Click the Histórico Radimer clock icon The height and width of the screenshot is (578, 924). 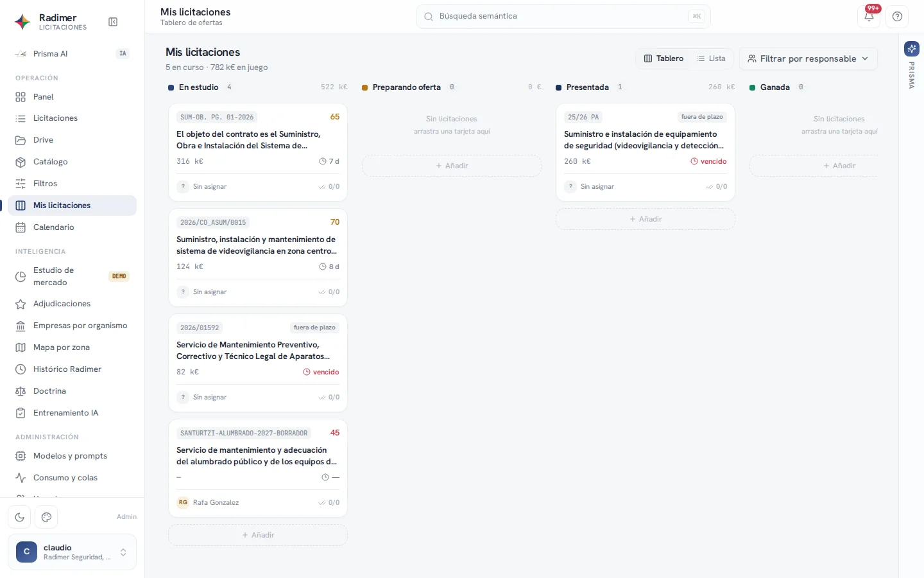click(21, 369)
